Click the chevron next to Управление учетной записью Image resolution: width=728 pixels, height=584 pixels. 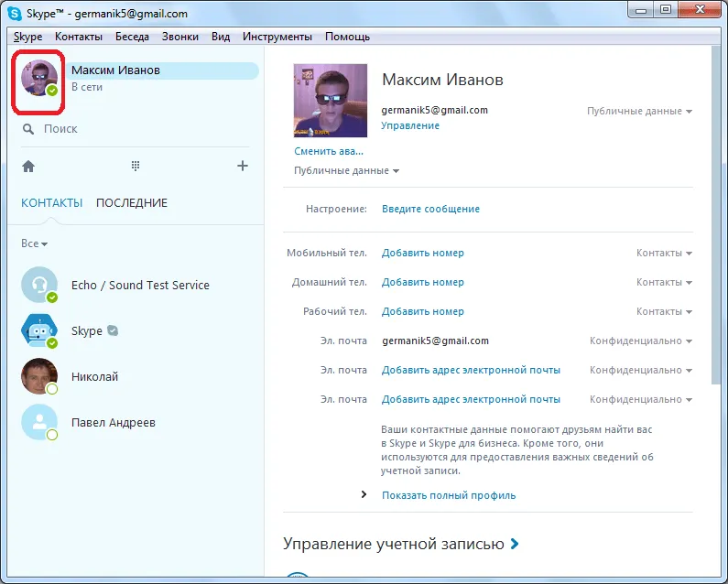coord(515,544)
